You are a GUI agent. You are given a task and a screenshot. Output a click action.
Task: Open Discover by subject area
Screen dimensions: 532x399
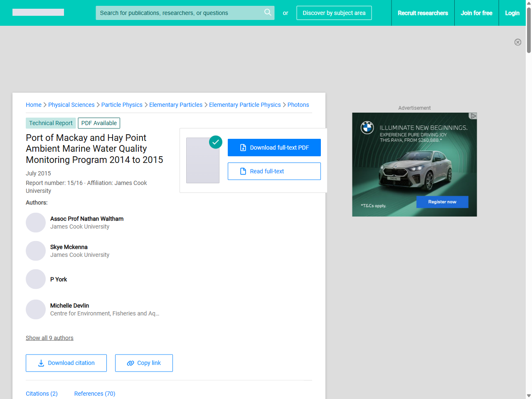334,13
